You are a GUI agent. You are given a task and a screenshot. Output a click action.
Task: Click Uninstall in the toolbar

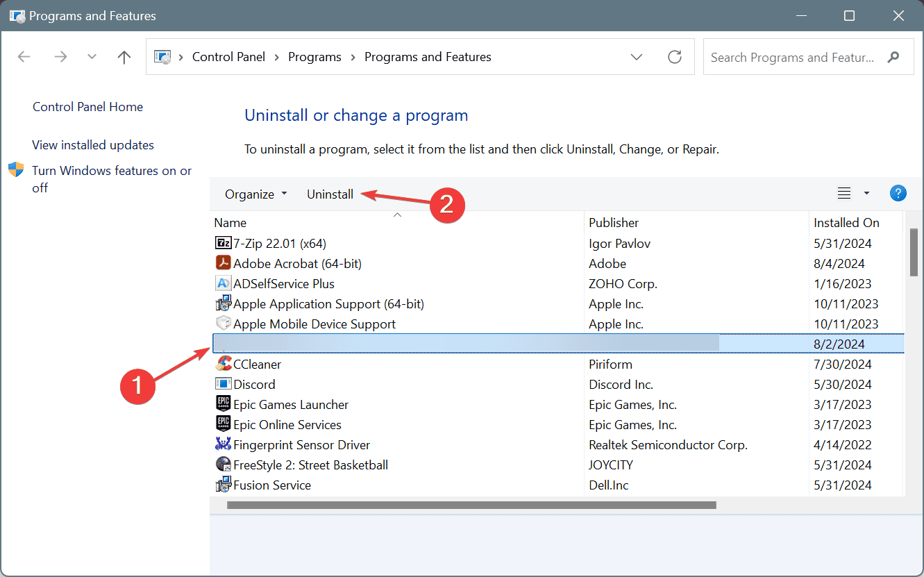(x=330, y=194)
